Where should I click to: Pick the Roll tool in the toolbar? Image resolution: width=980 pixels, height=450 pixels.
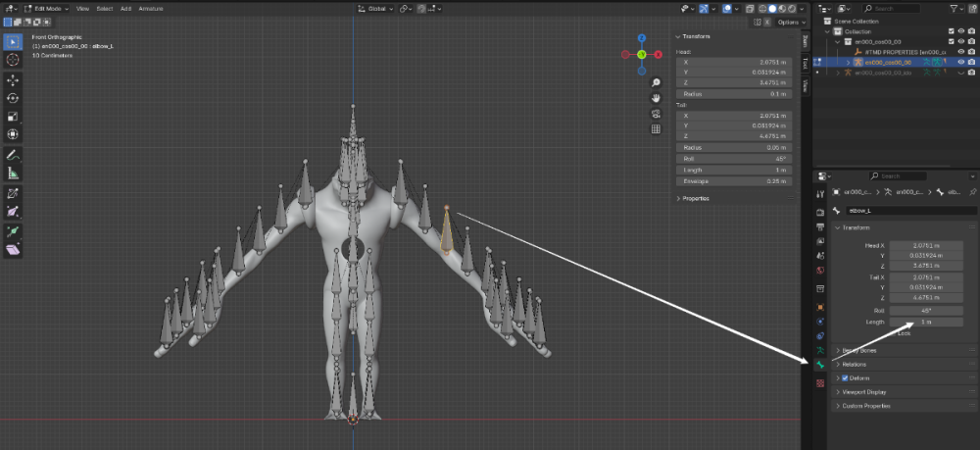pyautogui.click(x=13, y=194)
